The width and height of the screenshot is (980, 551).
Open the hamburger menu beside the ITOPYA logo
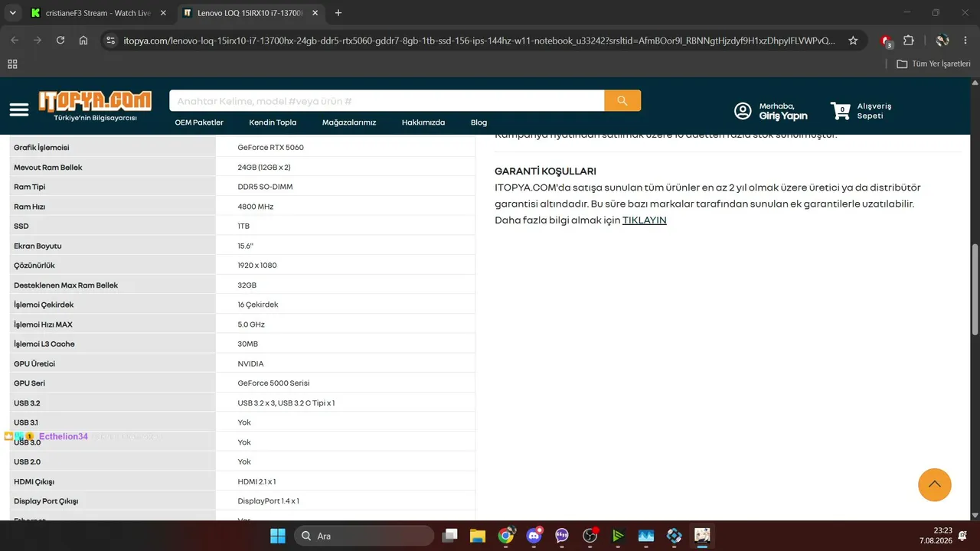tap(19, 110)
